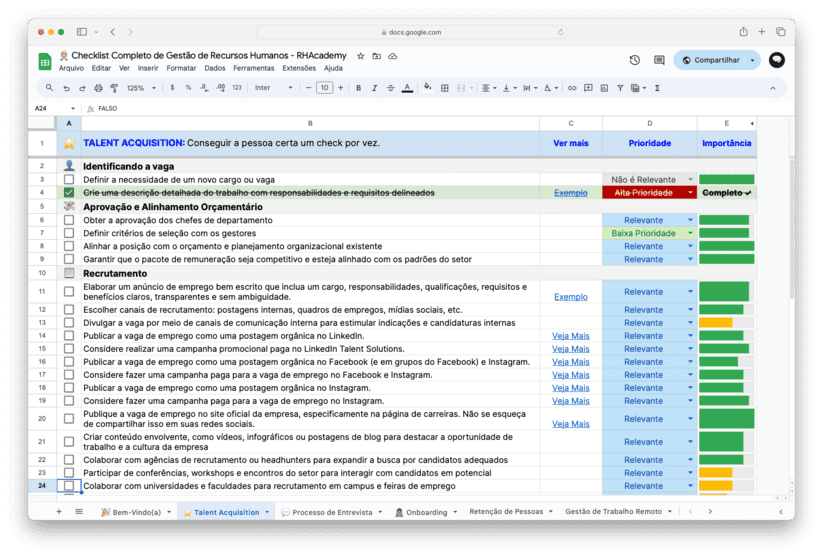Image resolution: width=823 pixels, height=557 pixels.
Task: Open 'Não é Relevante' priority dropdown
Action: coord(690,180)
